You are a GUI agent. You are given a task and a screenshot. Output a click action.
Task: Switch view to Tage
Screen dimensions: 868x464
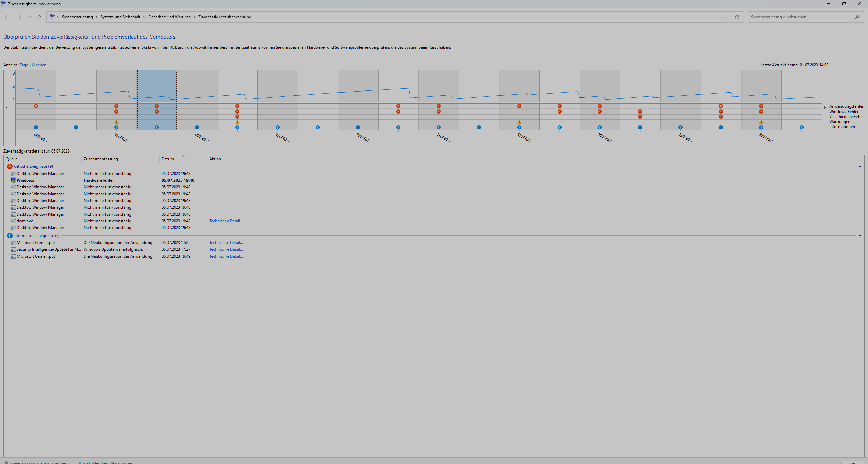pyautogui.click(x=24, y=65)
